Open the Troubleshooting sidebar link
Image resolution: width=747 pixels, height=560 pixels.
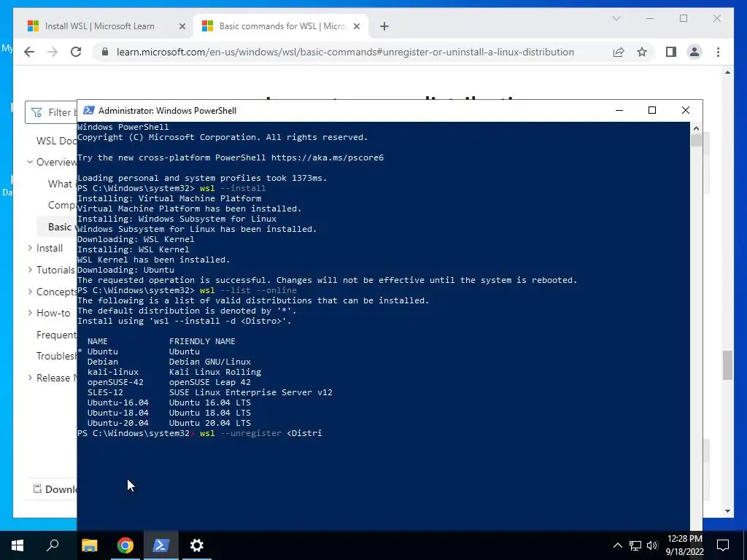pos(57,356)
